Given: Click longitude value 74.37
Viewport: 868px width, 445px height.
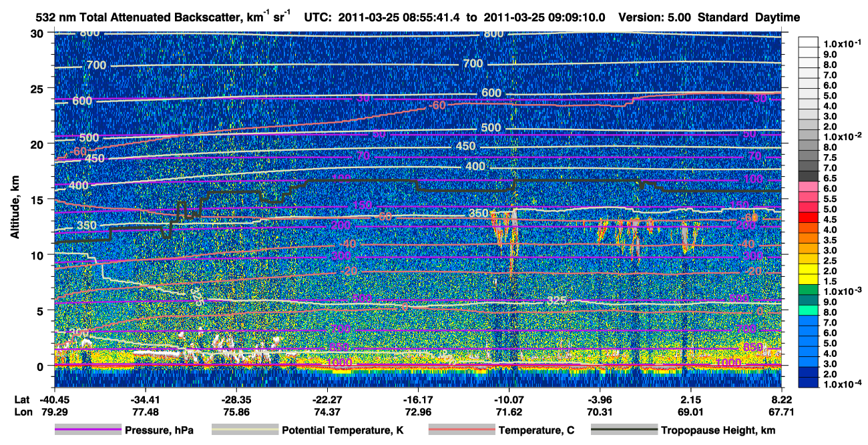Looking at the screenshot, I should [327, 412].
